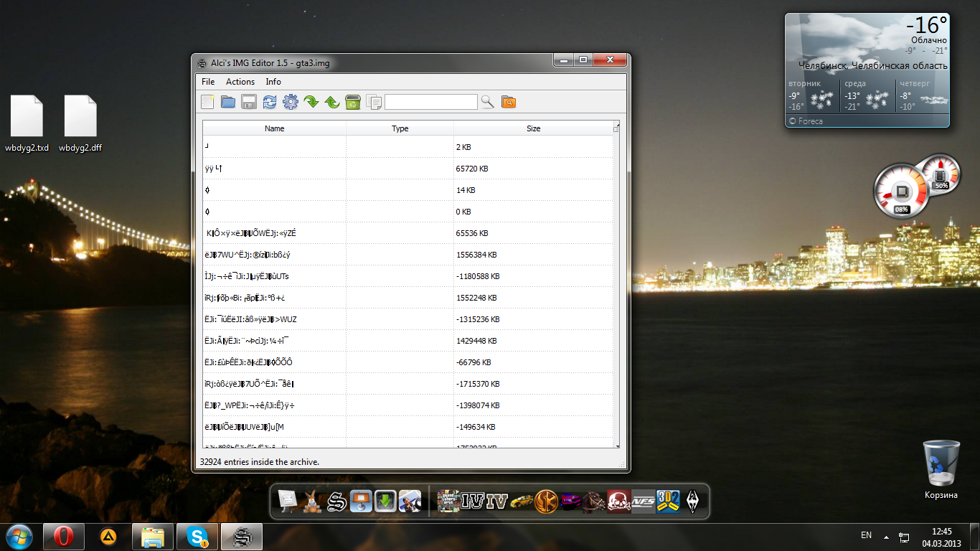Open an archive with the blue folder icon
The width and height of the screenshot is (980, 551).
click(228, 102)
